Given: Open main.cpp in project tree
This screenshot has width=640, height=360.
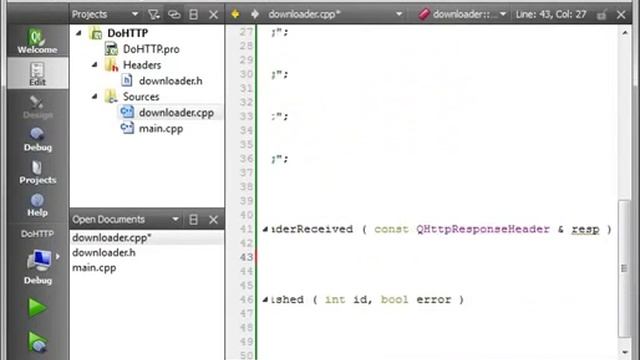Looking at the screenshot, I should [161, 129].
